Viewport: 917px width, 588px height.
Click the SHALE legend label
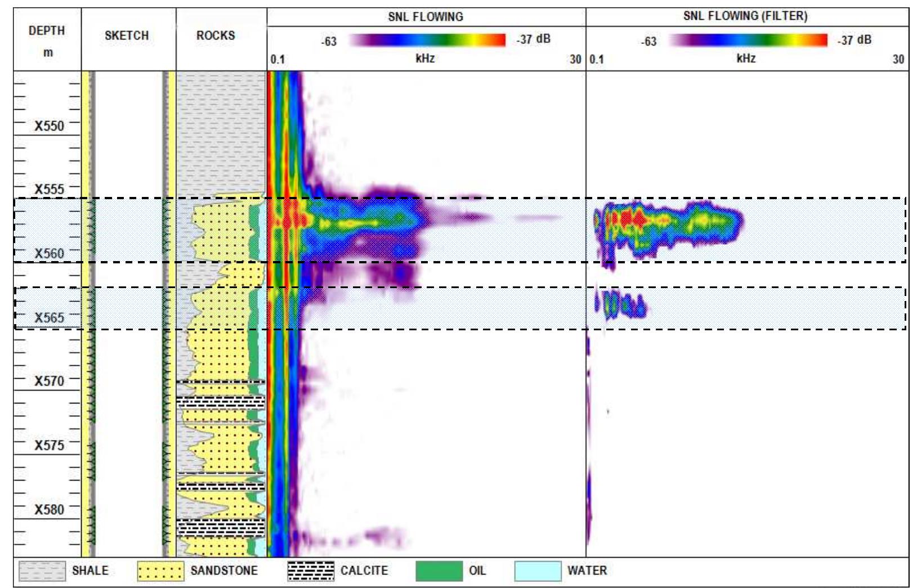point(90,571)
